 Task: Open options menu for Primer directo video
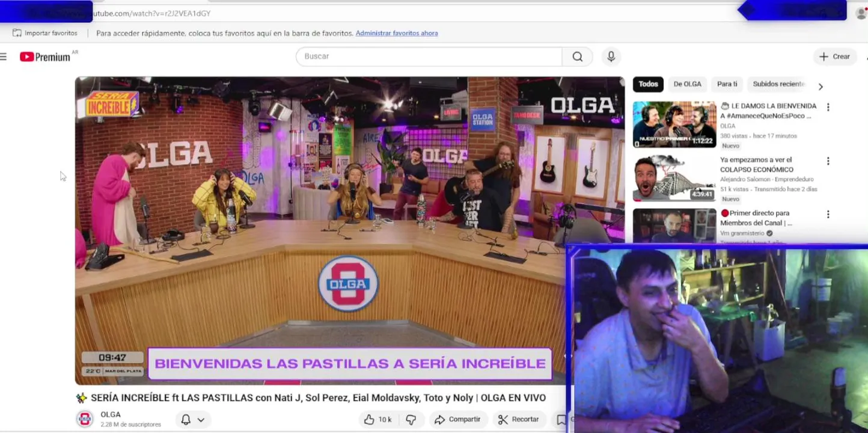tap(828, 215)
